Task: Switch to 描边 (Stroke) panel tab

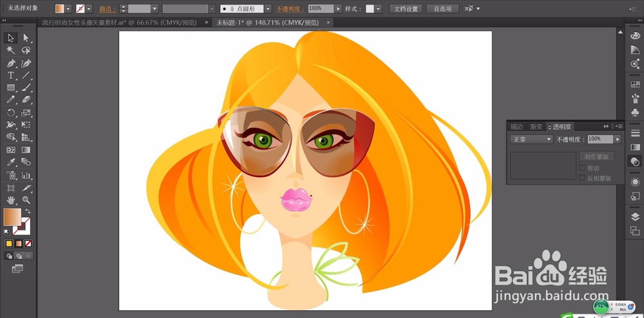Action: tap(516, 127)
